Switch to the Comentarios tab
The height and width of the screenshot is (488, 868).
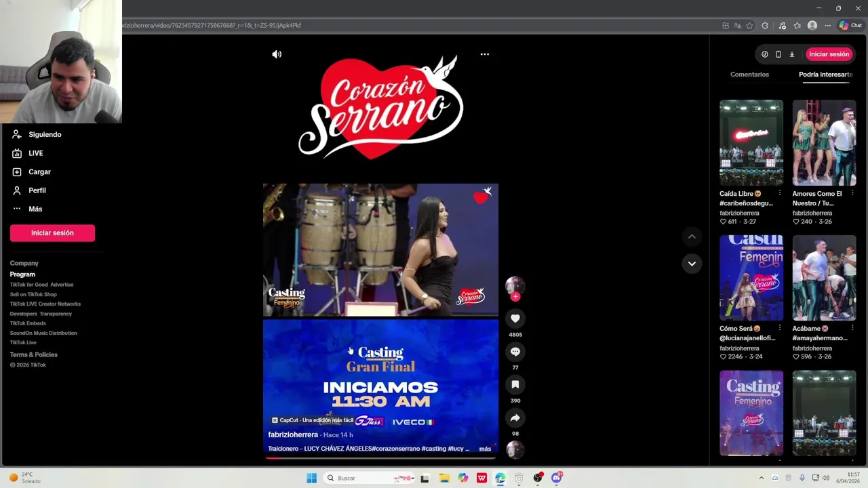(x=749, y=75)
